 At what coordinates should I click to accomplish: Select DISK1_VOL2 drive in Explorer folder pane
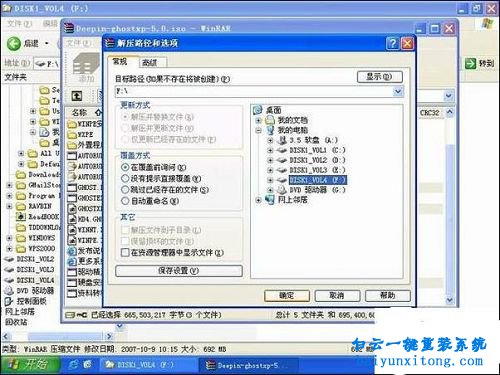(x=29, y=259)
